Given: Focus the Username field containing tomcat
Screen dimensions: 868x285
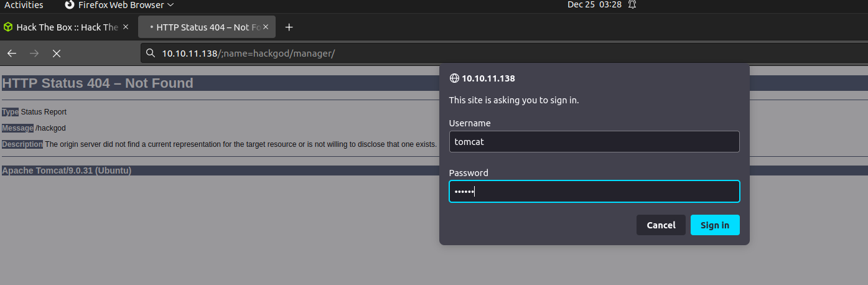Looking at the screenshot, I should click(x=594, y=142).
